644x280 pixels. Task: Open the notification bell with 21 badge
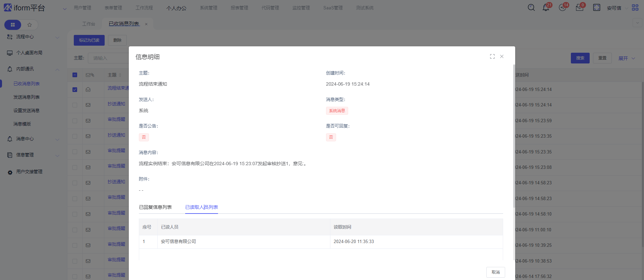pyautogui.click(x=546, y=7)
